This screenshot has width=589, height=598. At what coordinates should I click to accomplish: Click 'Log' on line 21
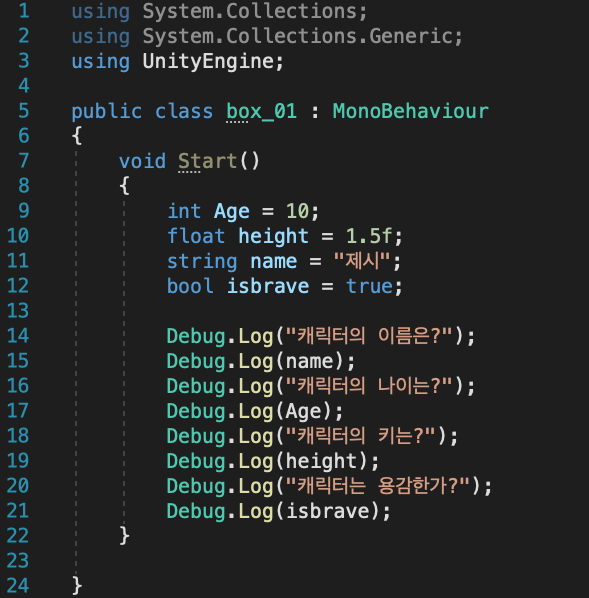coord(256,512)
